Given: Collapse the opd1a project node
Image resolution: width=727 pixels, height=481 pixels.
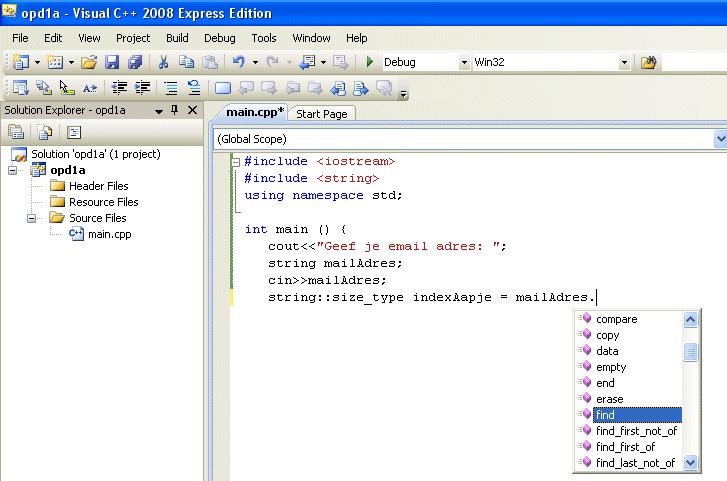Looking at the screenshot, I should coord(12,170).
